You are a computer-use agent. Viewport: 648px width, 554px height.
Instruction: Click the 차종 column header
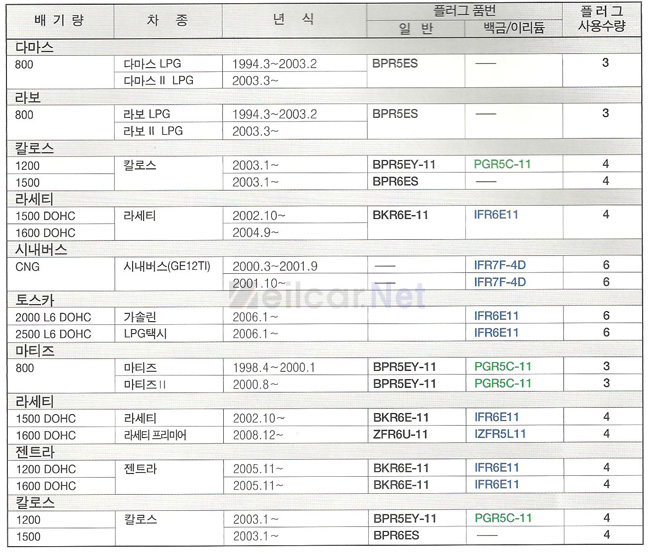(x=167, y=20)
